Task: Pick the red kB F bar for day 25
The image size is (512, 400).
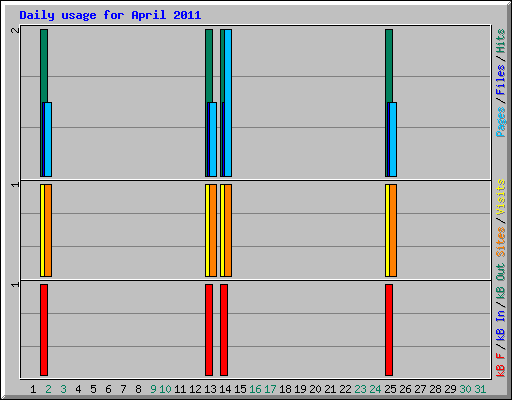Action: 389,330
